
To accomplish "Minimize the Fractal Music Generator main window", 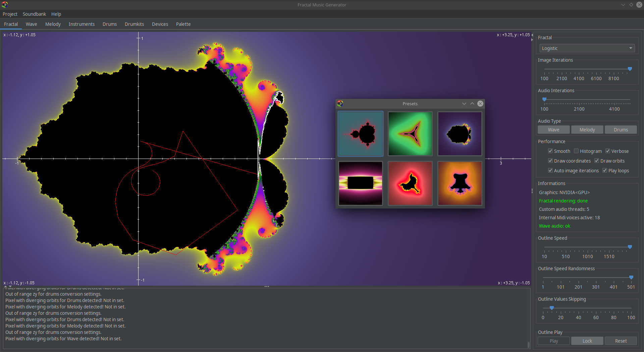I will tap(623, 5).
